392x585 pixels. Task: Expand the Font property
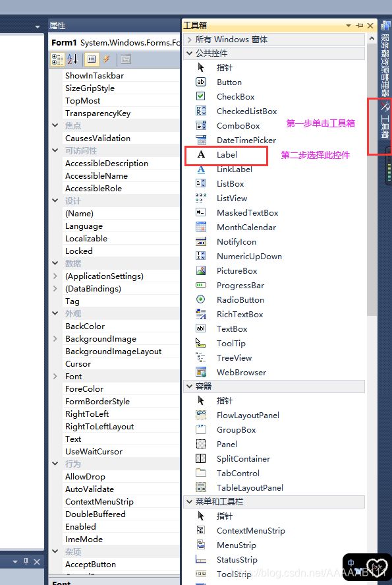(x=55, y=376)
